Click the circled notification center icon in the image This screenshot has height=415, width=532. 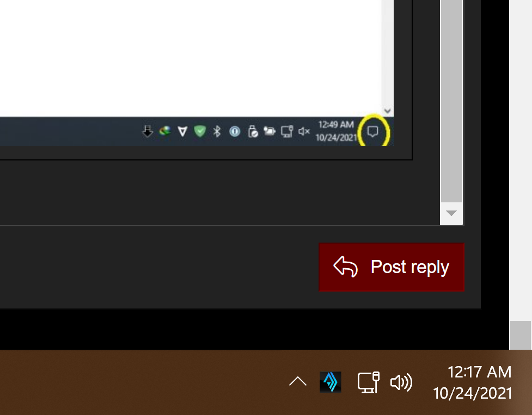373,132
